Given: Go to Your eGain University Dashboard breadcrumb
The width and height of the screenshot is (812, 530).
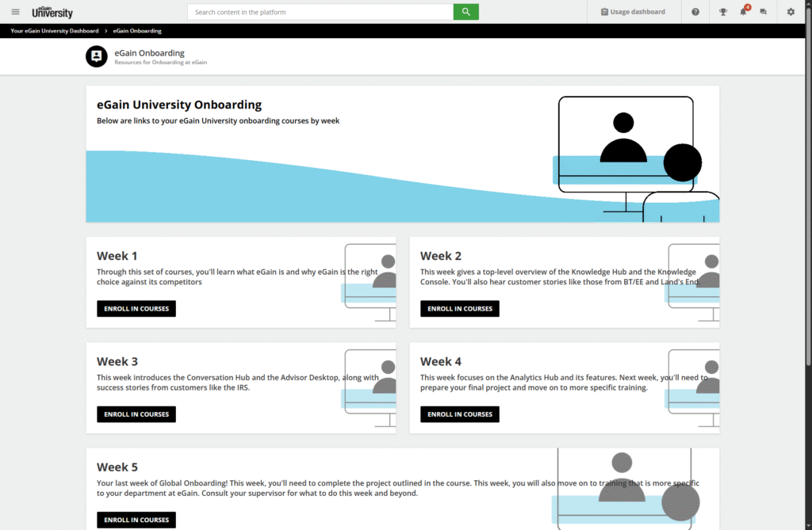Looking at the screenshot, I should [x=55, y=31].
